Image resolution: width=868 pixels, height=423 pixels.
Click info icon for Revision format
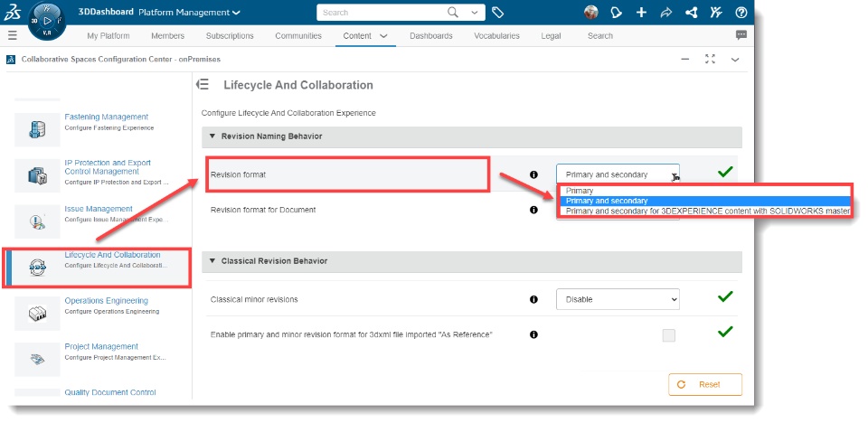(x=533, y=174)
